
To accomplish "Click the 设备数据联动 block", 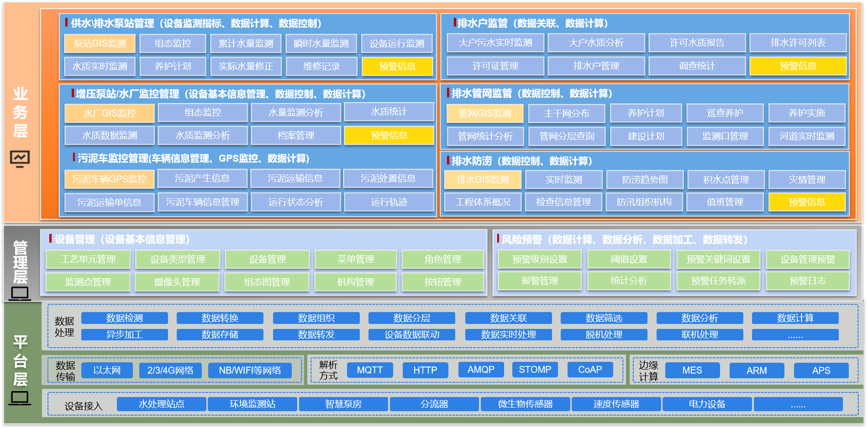I will point(411,334).
